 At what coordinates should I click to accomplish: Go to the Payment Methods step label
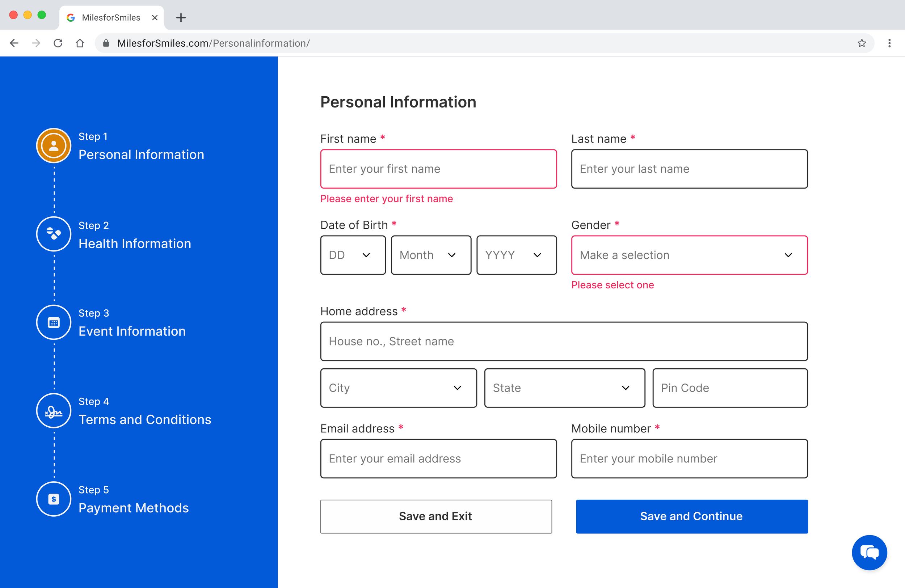[x=134, y=508]
